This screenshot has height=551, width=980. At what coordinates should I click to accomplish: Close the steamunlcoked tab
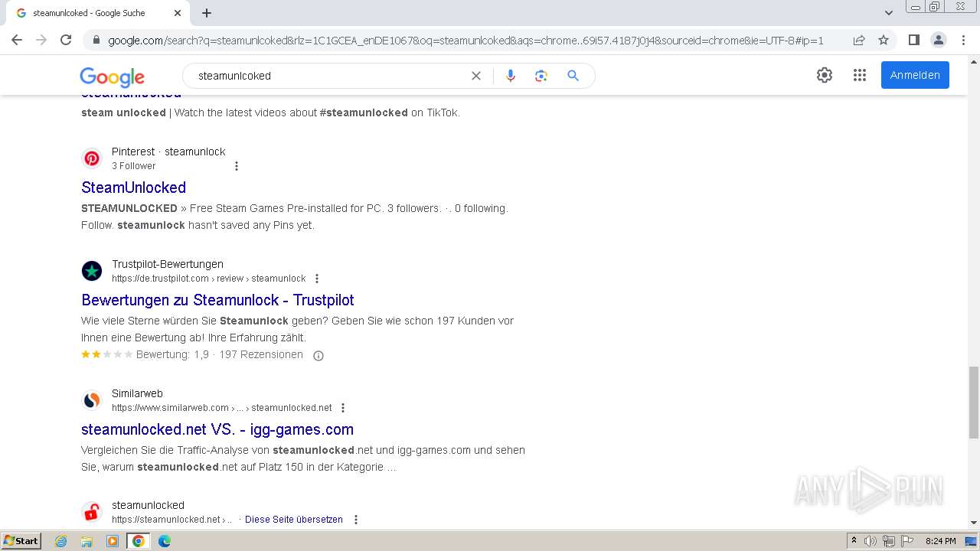178,13
